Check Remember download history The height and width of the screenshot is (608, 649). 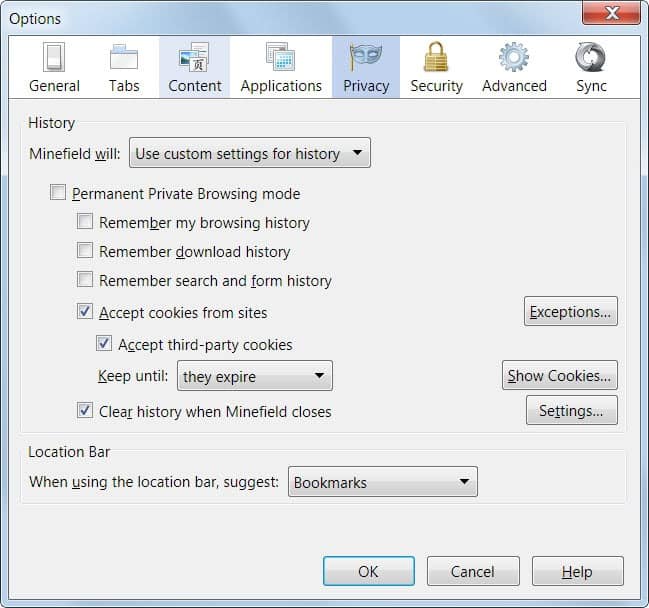pos(85,250)
